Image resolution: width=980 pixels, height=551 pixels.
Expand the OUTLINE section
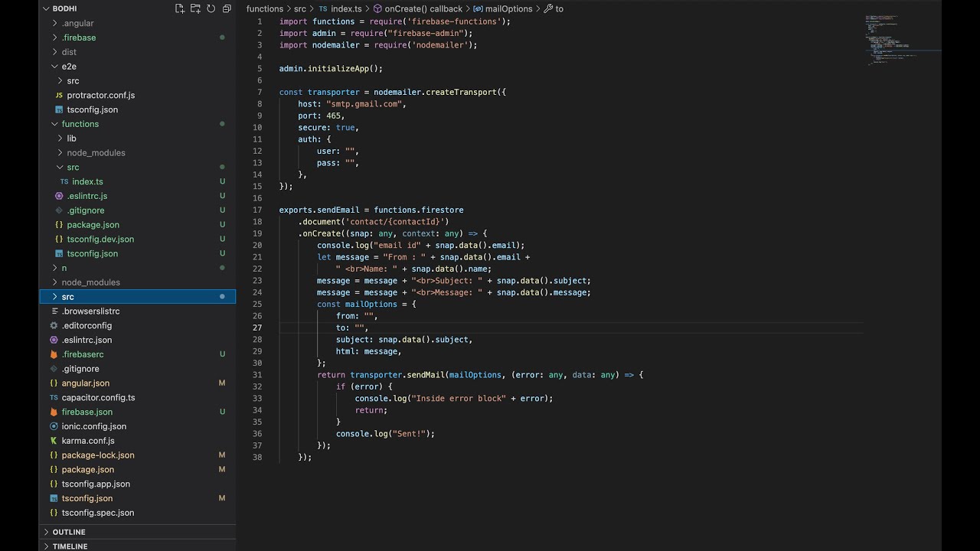click(69, 532)
